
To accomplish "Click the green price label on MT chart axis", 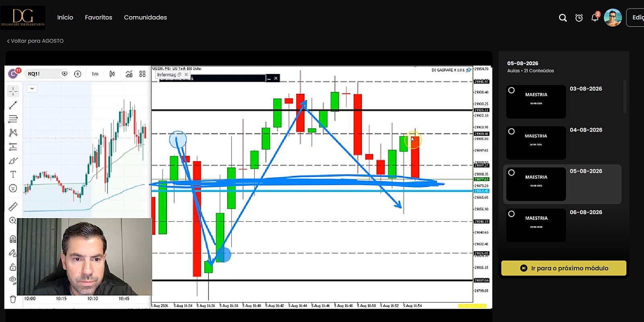I will coord(481,179).
